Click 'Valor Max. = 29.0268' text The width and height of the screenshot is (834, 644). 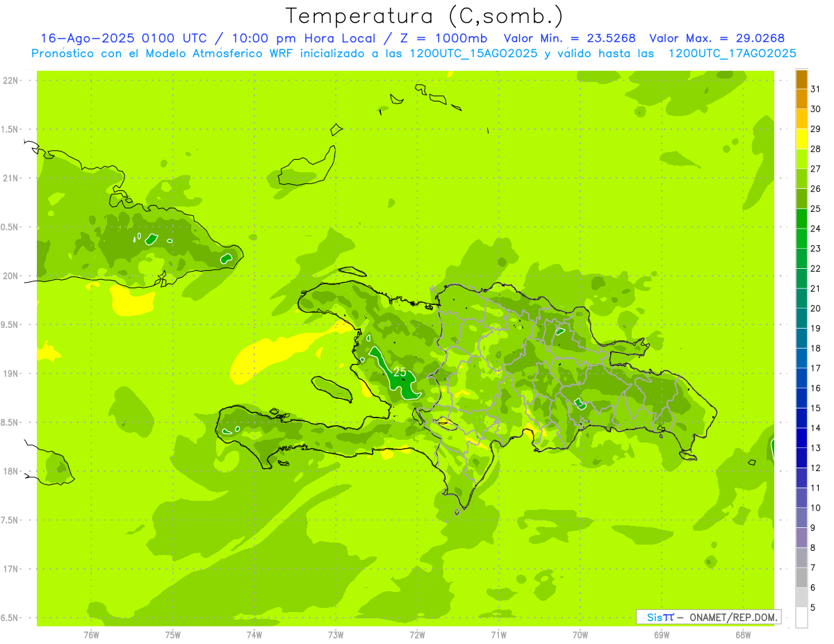pyautogui.click(x=717, y=38)
